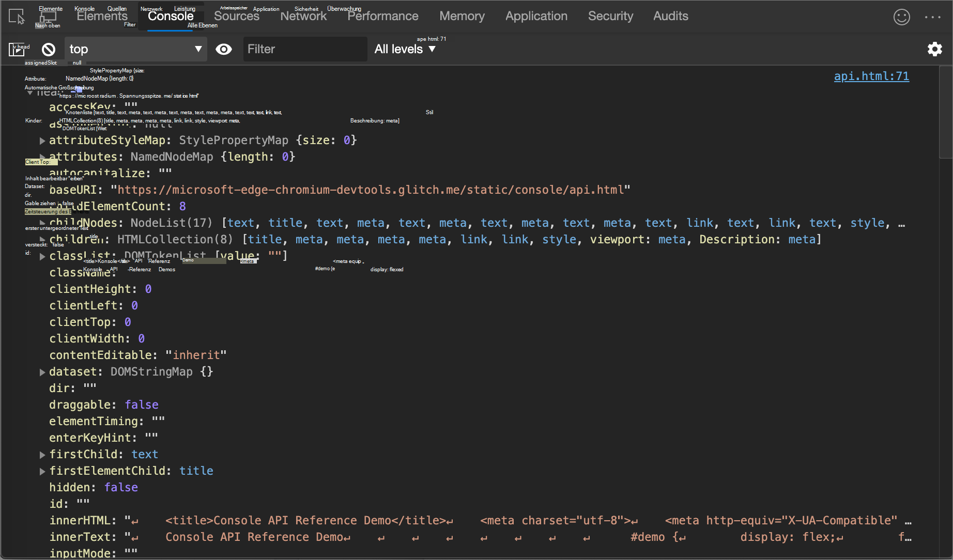This screenshot has width=953, height=560.
Task: Open the api.html:71 source link
Action: click(871, 76)
